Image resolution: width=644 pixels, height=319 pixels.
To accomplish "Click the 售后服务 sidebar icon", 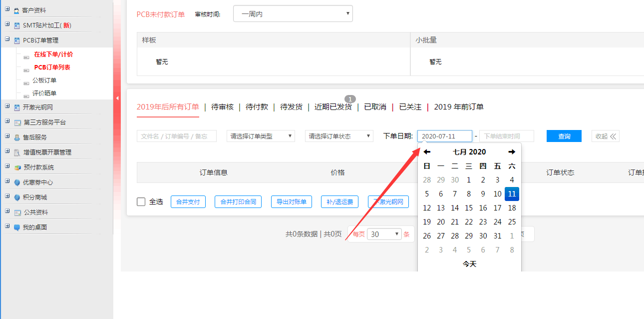I will 17,137.
